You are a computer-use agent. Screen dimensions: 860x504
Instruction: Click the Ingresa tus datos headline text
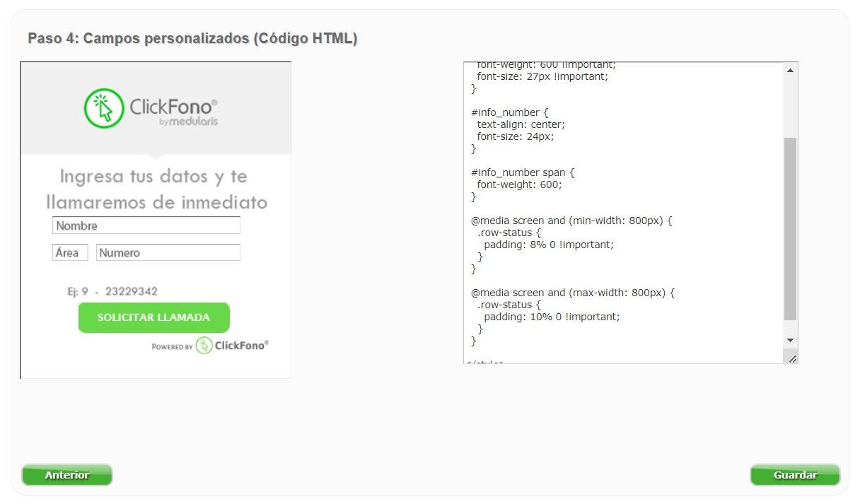156,189
